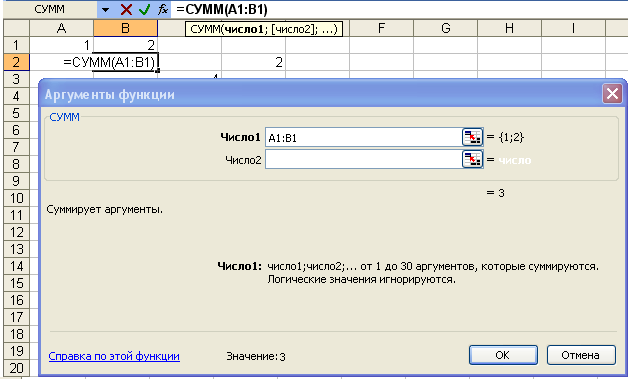Expand the name box function dropdown arrow
The width and height of the screenshot is (628, 379).
pos(105,9)
